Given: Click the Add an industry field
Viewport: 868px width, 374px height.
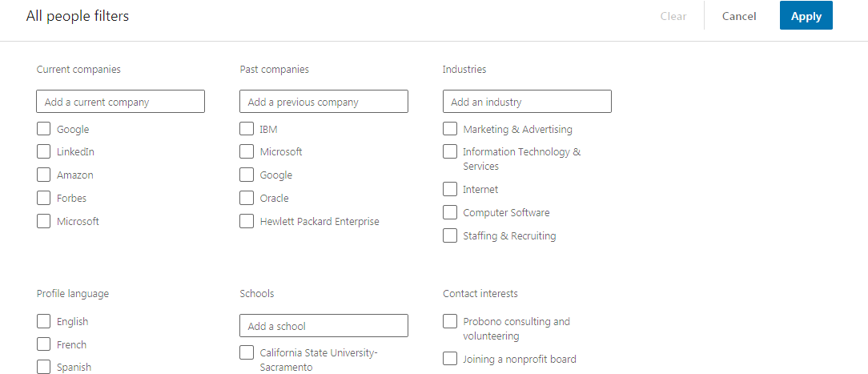Looking at the screenshot, I should (x=527, y=102).
